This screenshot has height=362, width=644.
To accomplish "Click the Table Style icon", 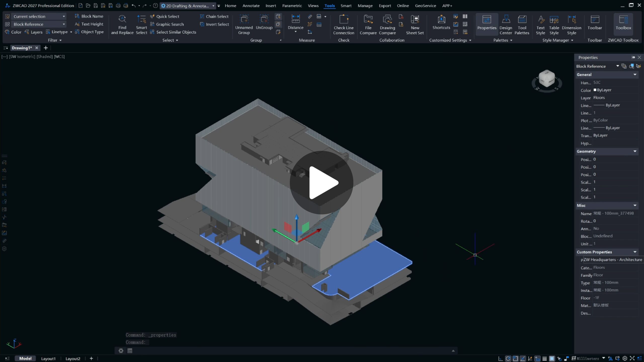I will click(554, 25).
